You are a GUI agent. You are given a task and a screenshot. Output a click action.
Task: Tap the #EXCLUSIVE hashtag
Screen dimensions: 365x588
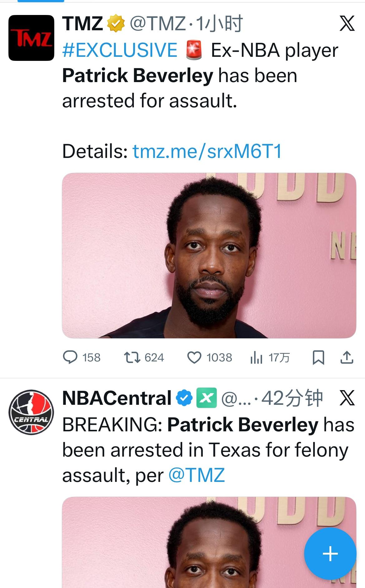[120, 51]
